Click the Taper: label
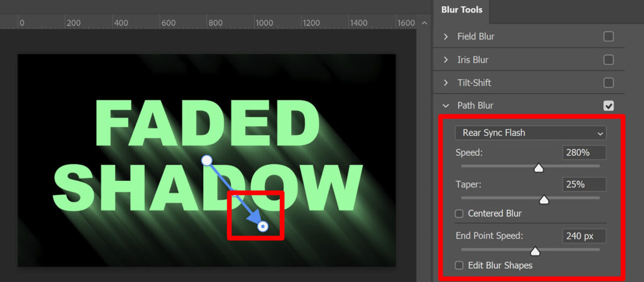This screenshot has width=644, height=282. (x=468, y=185)
